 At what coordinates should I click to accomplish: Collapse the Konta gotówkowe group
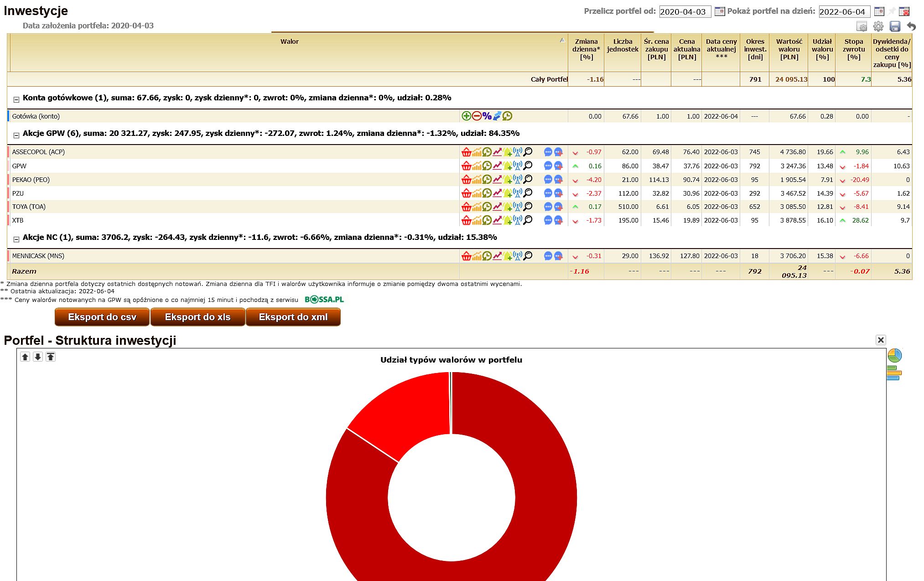pos(16,99)
